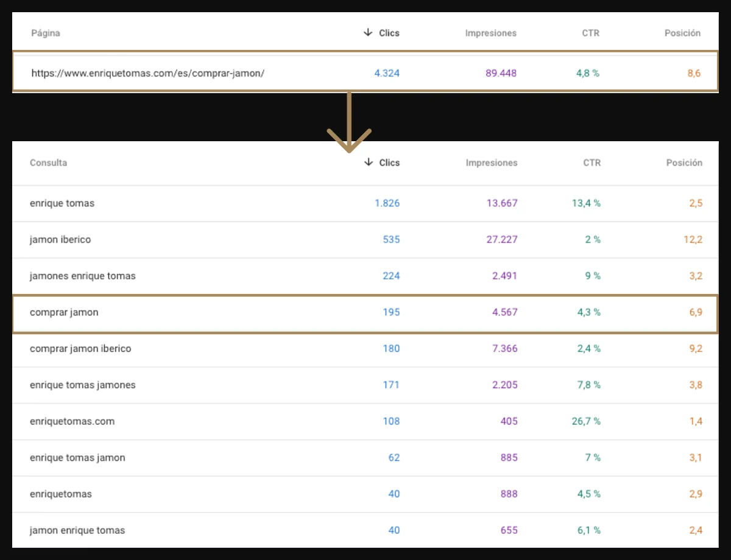Viewport: 731px width, 560px height.
Task: Click the 26,7 % CTR value
Action: pyautogui.click(x=586, y=421)
